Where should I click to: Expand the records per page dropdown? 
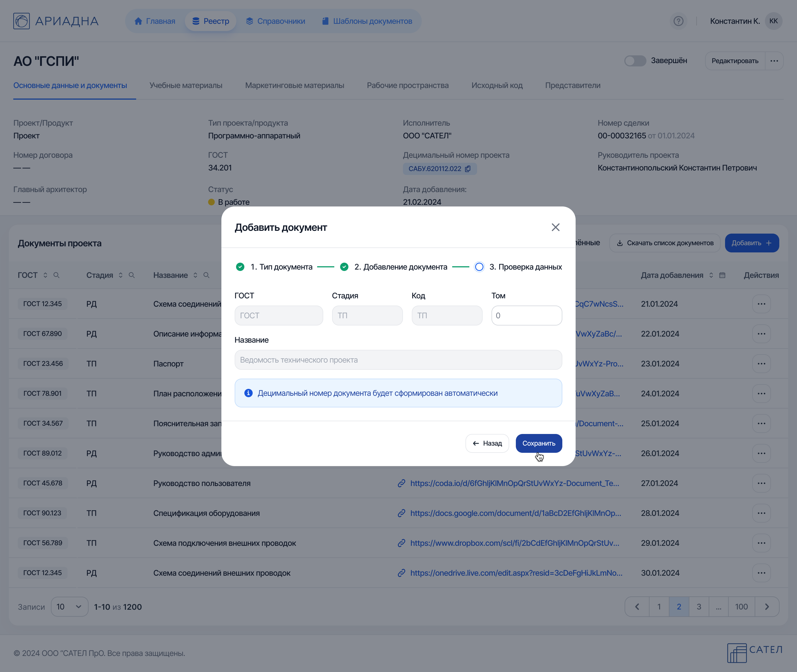tap(69, 607)
